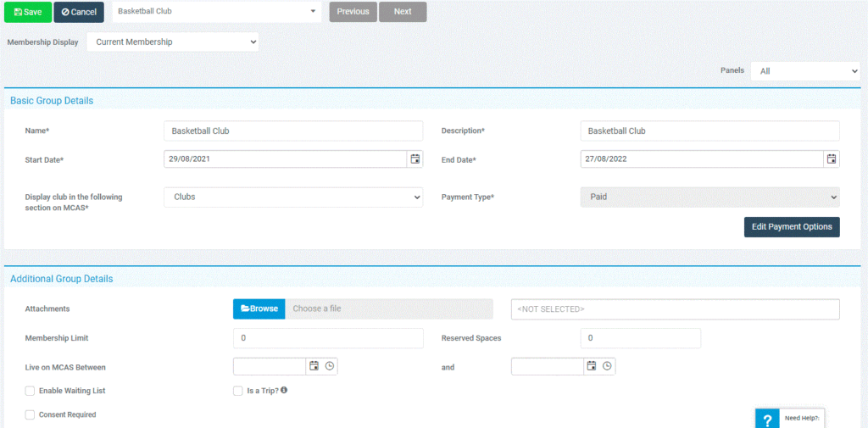Click the Need Help label
This screenshot has width=868, height=428.
[x=802, y=419]
